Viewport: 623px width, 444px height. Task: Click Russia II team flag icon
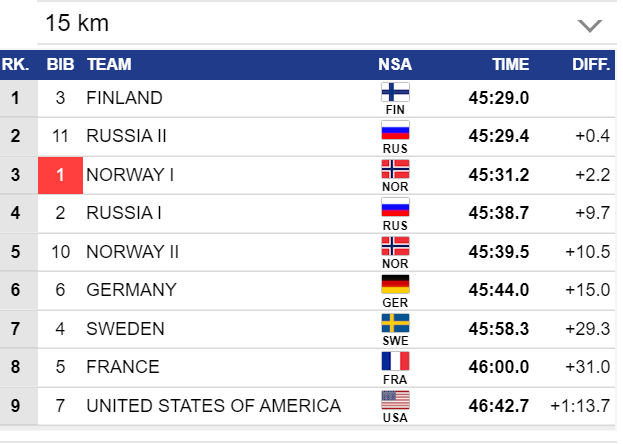[x=395, y=130]
